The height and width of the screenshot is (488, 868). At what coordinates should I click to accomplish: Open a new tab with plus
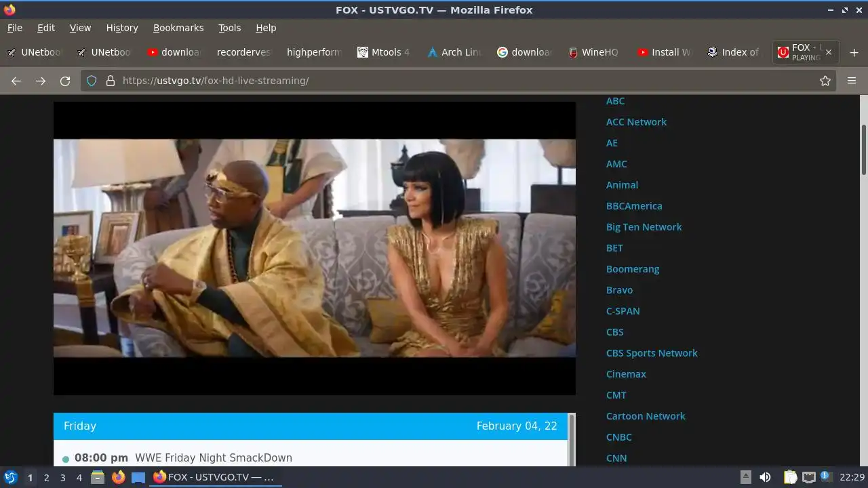coord(854,52)
